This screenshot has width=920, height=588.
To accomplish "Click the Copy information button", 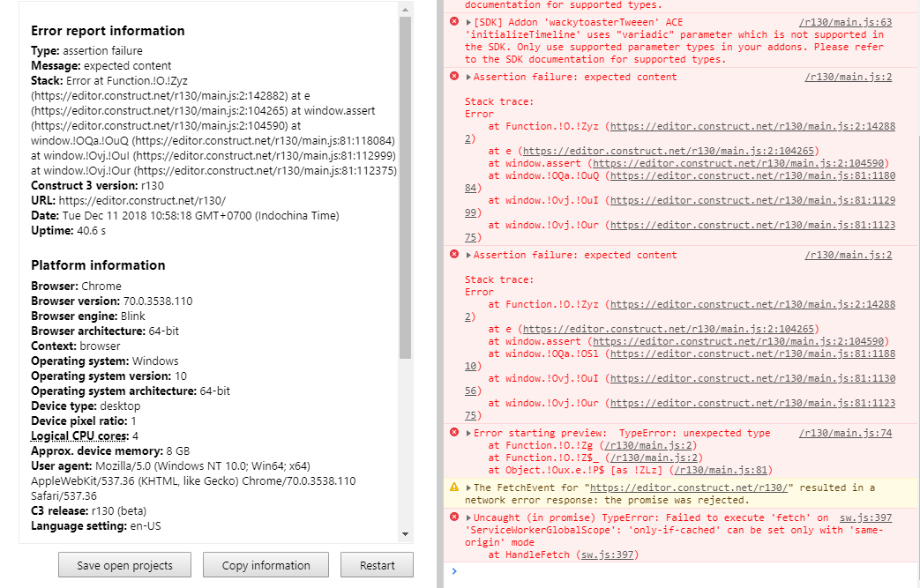I will click(266, 565).
